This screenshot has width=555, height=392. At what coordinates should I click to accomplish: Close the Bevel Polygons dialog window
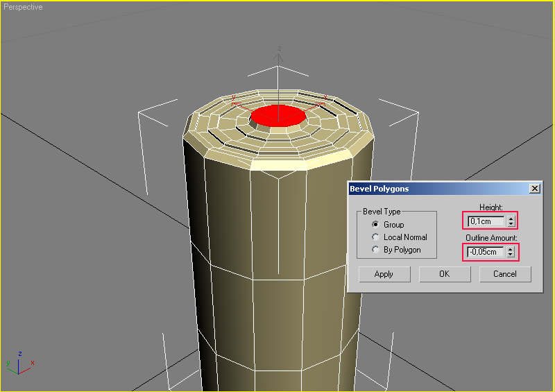coord(534,189)
